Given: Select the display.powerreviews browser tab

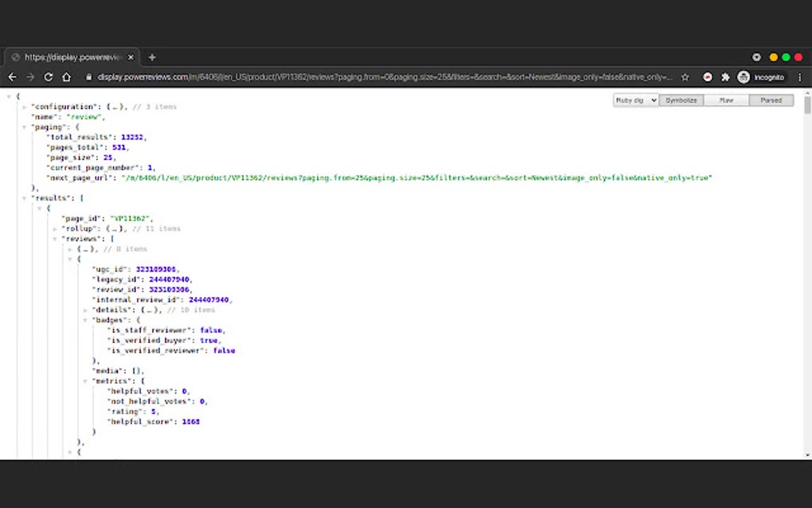Looking at the screenshot, I should coord(72,57).
